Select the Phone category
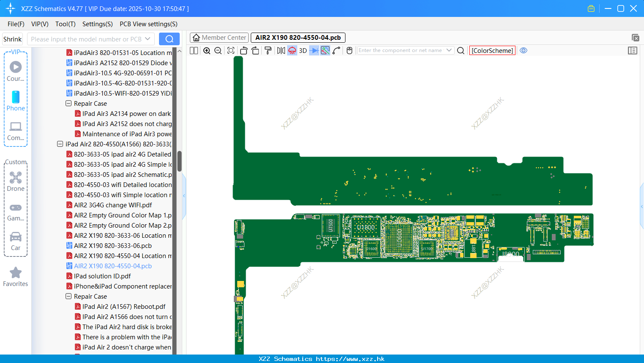644x363 pixels. 16,101
